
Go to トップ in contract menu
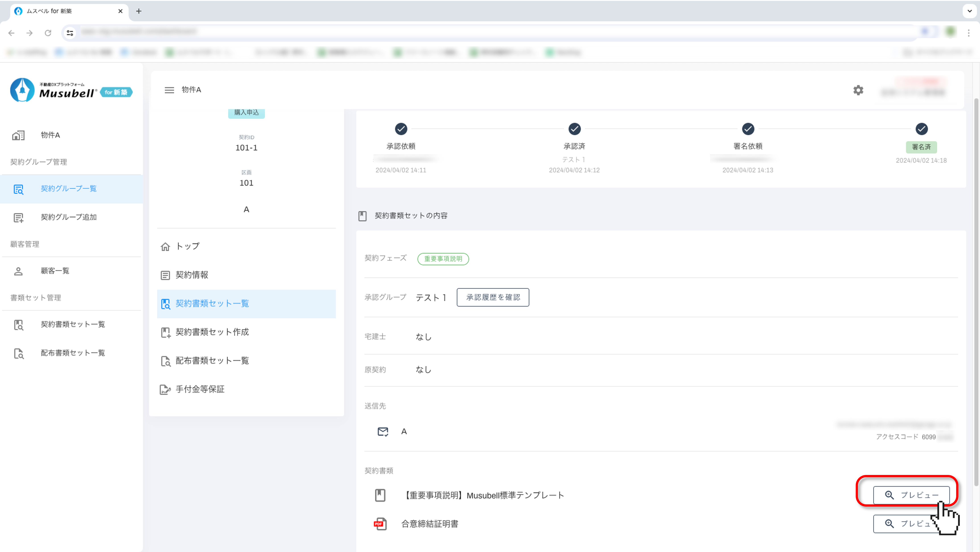188,246
